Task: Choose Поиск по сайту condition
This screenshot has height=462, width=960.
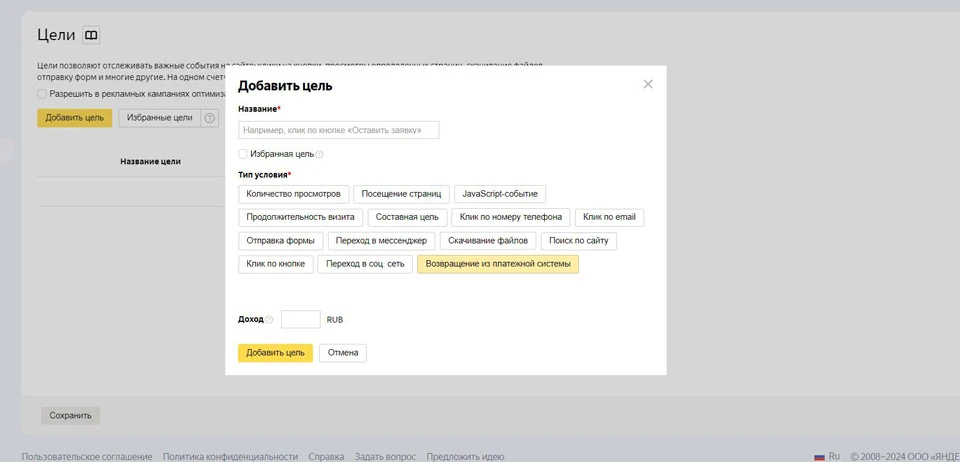Action: 579,241
